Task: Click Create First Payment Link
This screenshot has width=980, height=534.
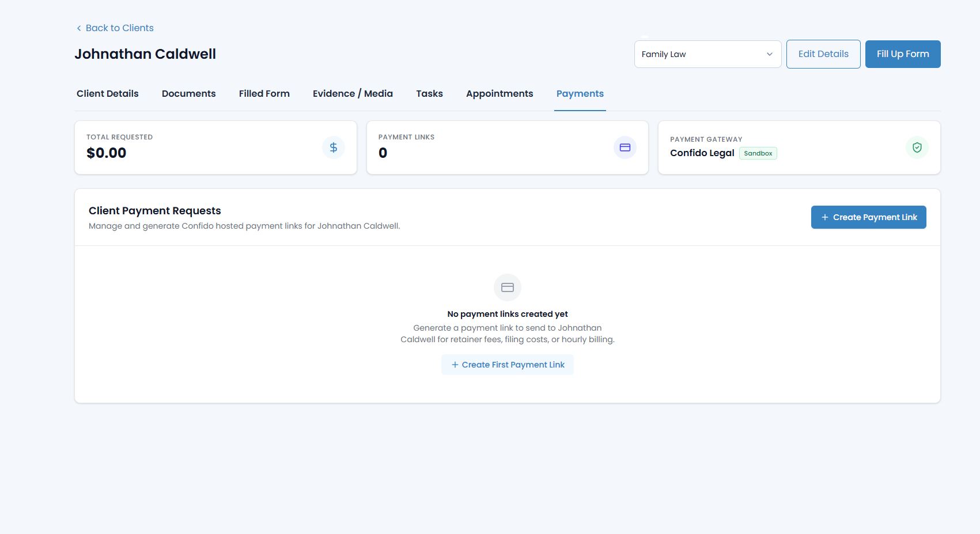Action: click(508, 365)
